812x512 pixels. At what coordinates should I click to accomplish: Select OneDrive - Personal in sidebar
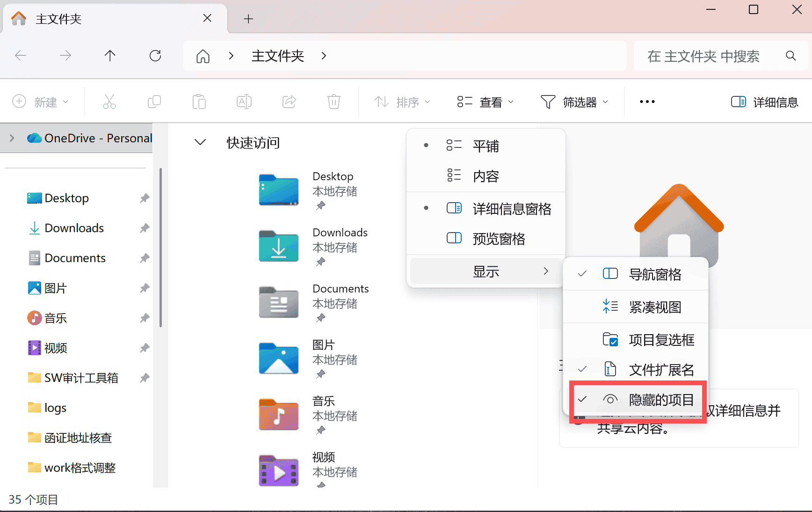pos(76,138)
